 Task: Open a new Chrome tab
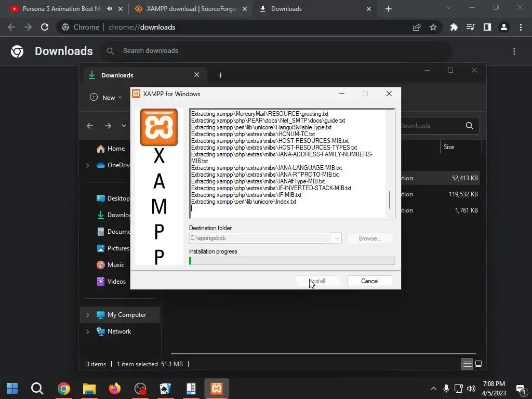[x=389, y=9]
